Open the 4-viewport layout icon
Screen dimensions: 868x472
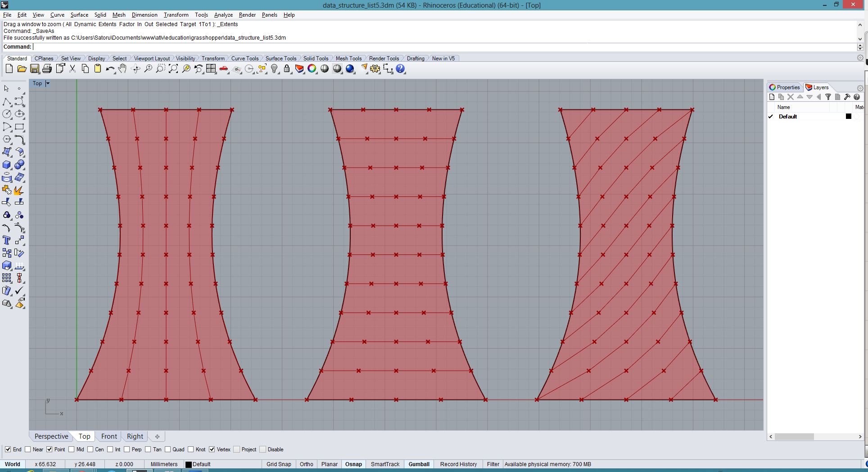tap(211, 69)
